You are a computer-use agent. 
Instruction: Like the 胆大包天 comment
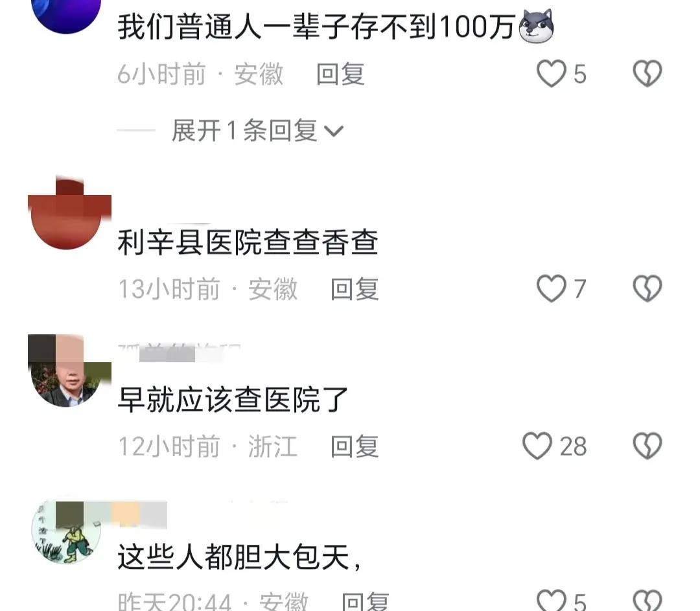(x=551, y=600)
